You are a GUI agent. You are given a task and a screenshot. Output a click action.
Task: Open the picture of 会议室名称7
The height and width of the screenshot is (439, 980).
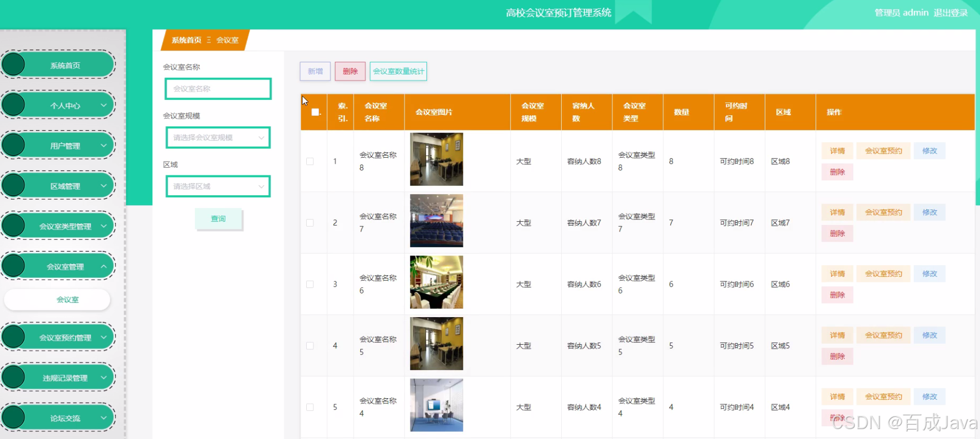click(436, 221)
